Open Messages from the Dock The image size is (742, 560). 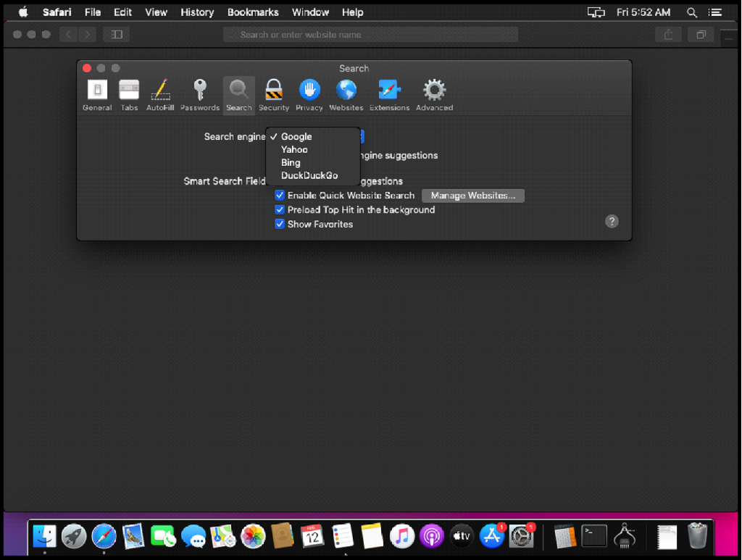tap(193, 536)
